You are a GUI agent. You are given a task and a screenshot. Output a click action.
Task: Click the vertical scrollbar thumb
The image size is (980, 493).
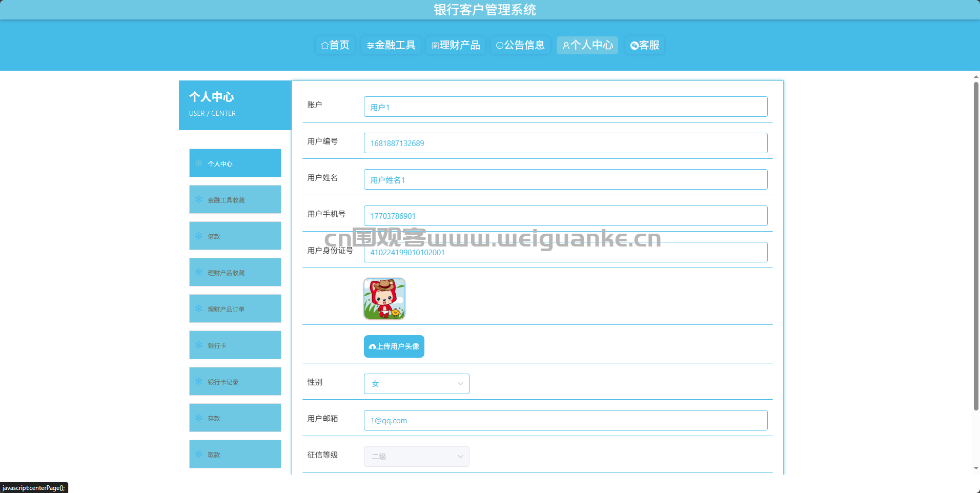976,246
